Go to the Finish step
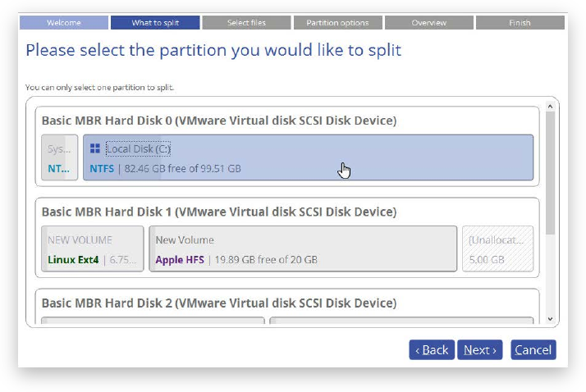This screenshot has height=392, width=586. click(x=520, y=23)
